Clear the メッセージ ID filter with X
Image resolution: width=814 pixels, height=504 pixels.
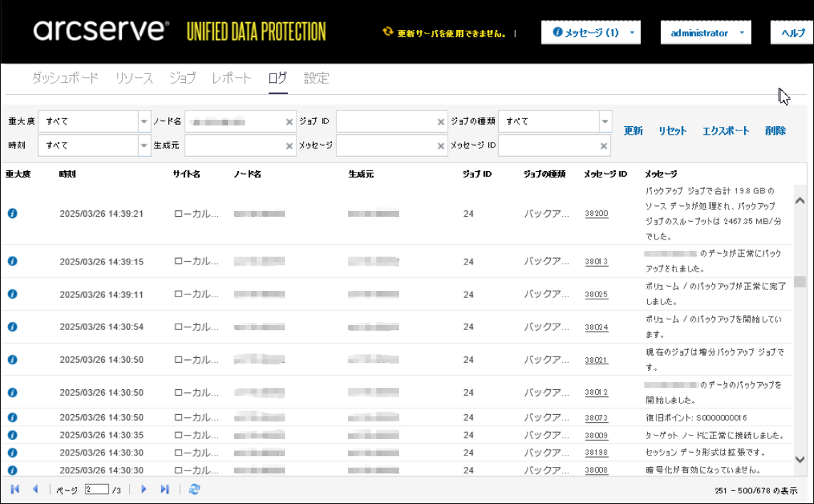click(604, 145)
